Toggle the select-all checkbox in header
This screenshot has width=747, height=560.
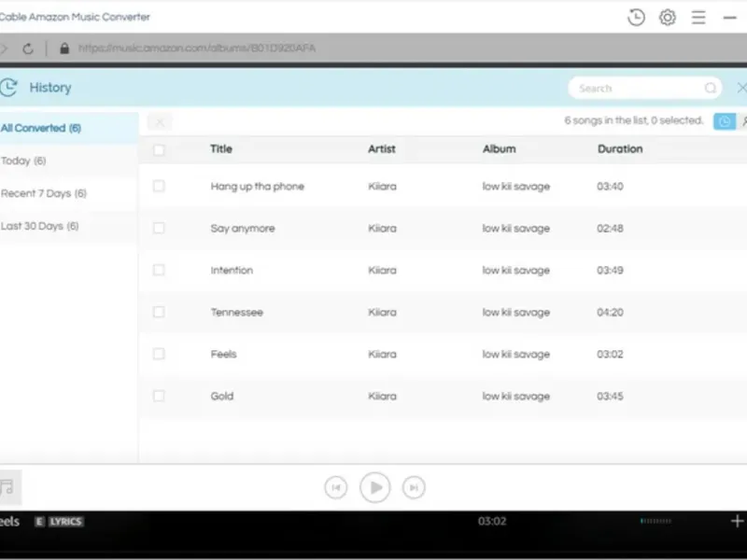point(159,149)
